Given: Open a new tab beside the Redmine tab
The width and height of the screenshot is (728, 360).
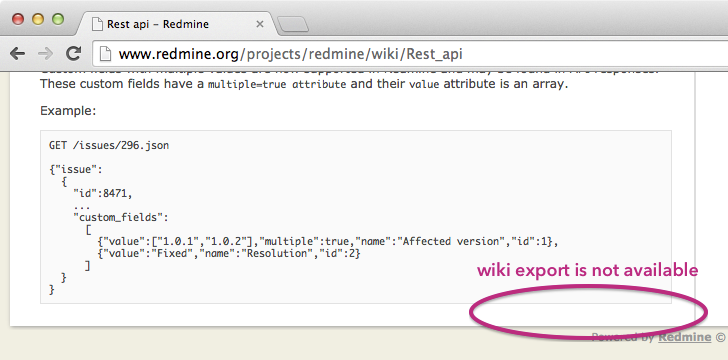Looking at the screenshot, I should [293, 24].
